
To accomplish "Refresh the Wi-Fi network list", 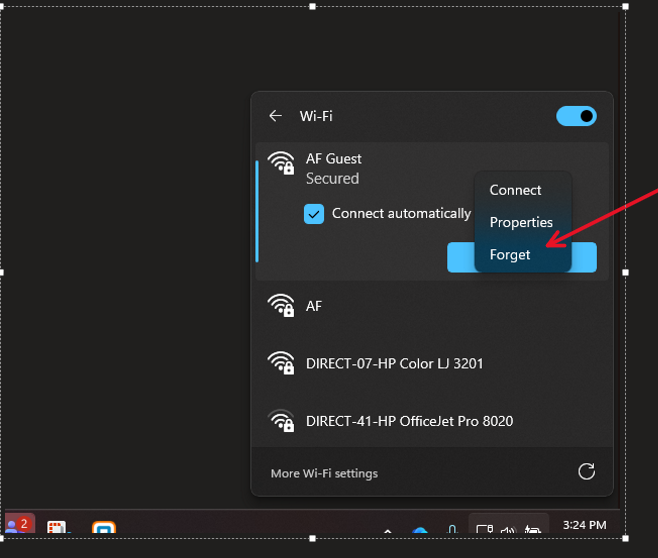I will 586,472.
